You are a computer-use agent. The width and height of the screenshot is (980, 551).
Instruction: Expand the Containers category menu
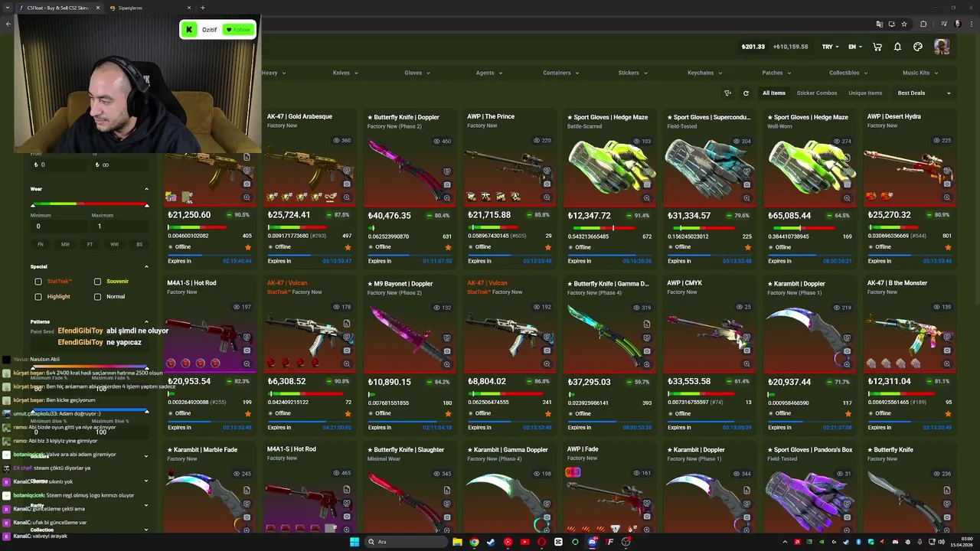[561, 73]
